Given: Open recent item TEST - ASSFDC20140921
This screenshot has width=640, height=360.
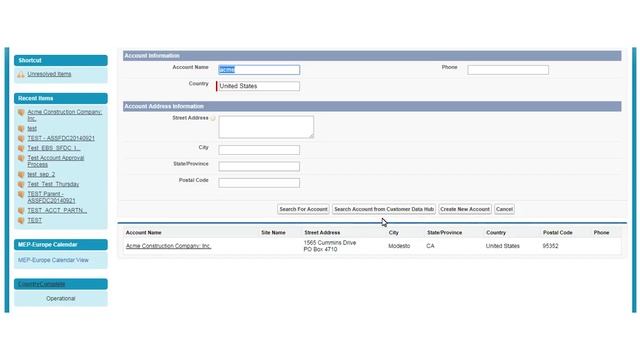Looking at the screenshot, I should 61,138.
